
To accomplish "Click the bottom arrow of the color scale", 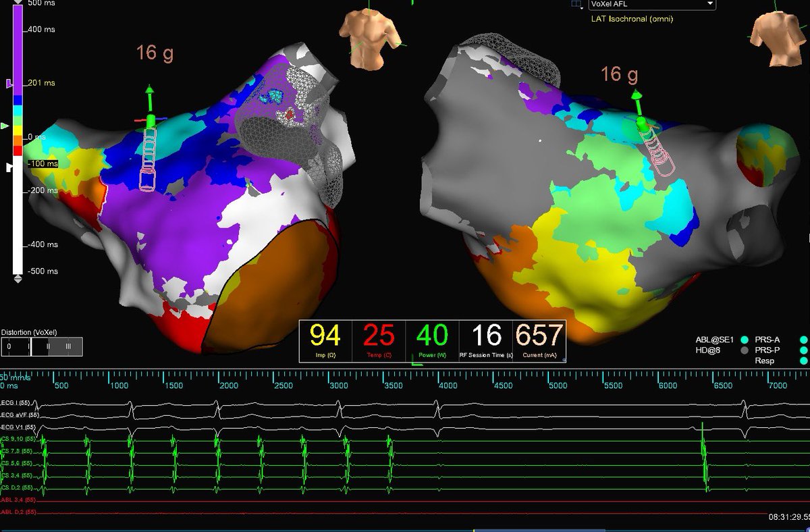I will point(18,277).
